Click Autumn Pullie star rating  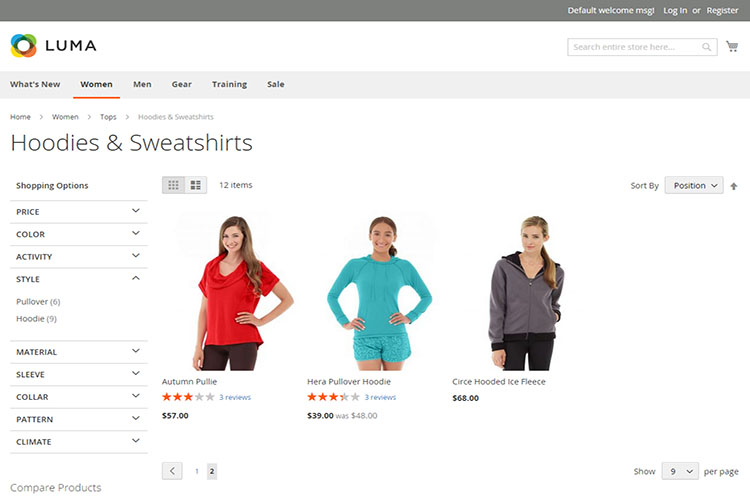click(188, 397)
